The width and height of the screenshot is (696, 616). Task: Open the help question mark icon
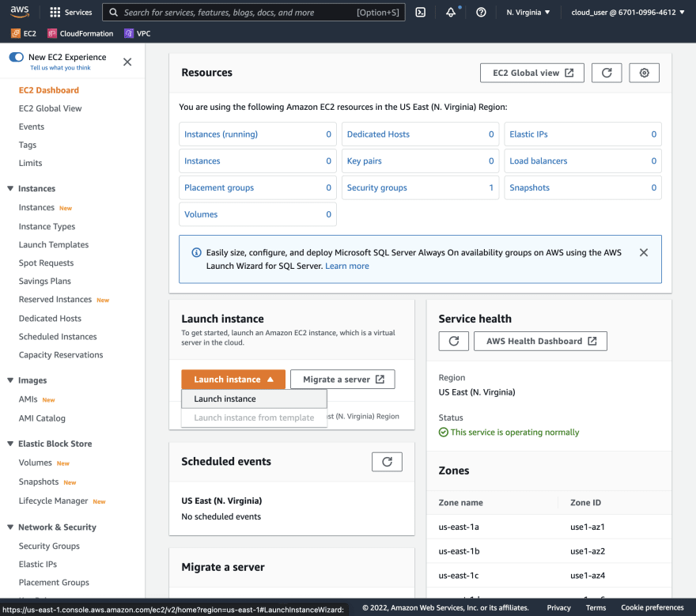click(x=481, y=13)
